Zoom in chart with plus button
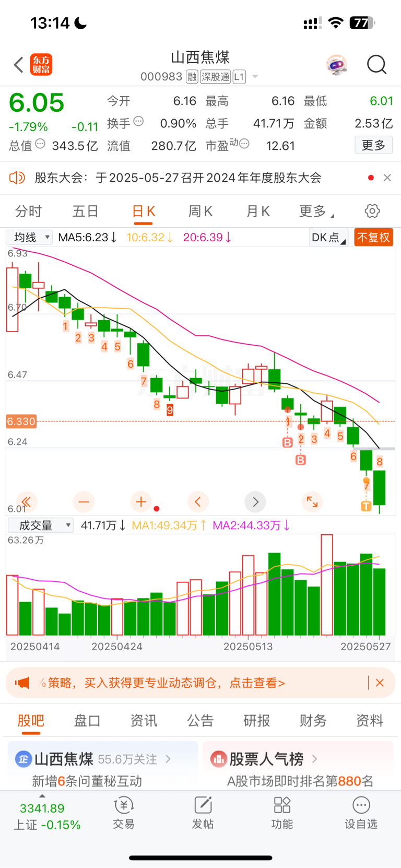 click(140, 502)
